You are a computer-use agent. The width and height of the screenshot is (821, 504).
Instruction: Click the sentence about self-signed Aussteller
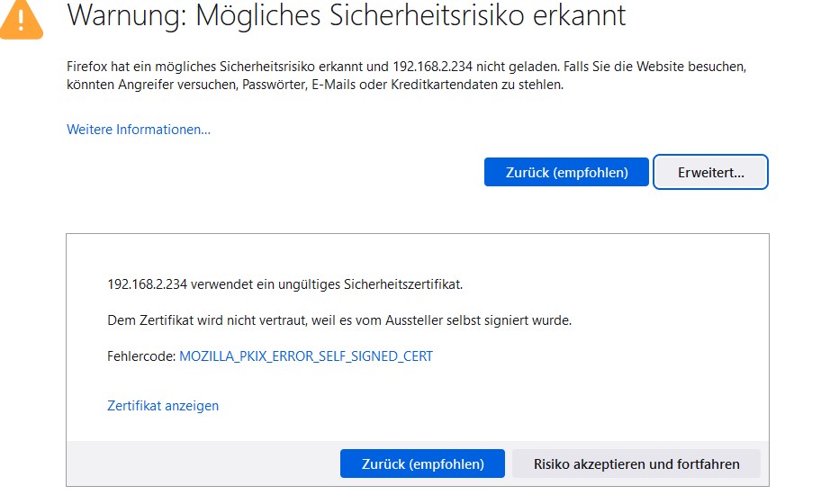pyautogui.click(x=339, y=320)
